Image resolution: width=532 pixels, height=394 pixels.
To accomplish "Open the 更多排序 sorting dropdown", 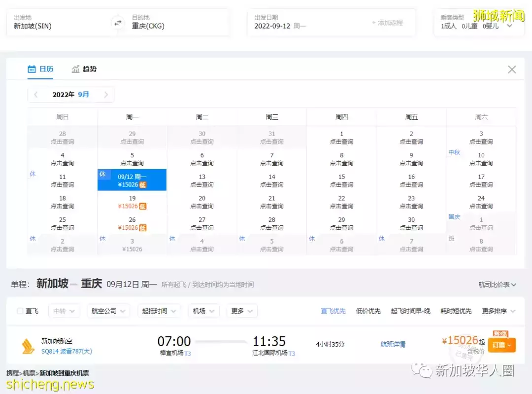I will [x=499, y=311].
